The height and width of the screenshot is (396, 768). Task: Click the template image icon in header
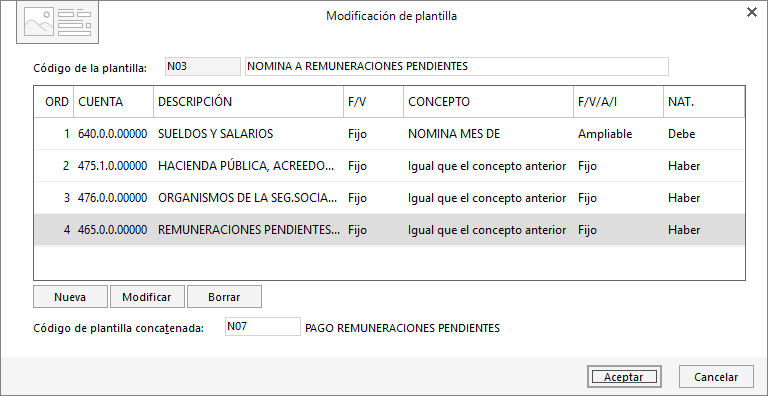(58, 23)
